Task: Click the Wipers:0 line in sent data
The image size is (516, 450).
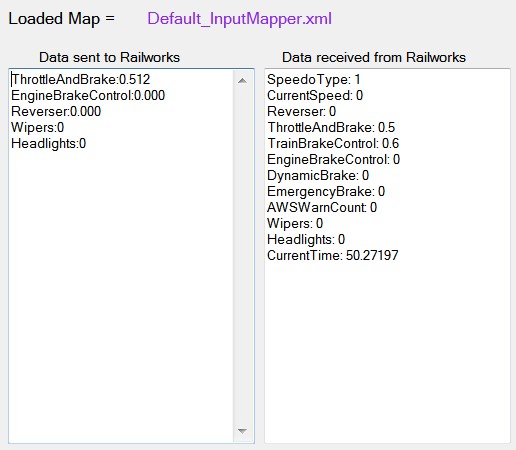Action: click(37, 128)
